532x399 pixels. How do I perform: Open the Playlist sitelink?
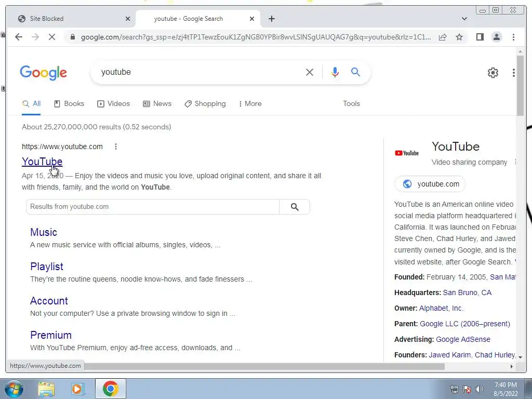(x=46, y=267)
